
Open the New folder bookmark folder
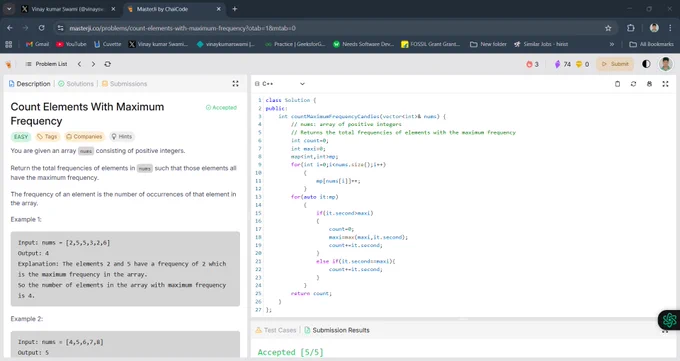(488, 44)
